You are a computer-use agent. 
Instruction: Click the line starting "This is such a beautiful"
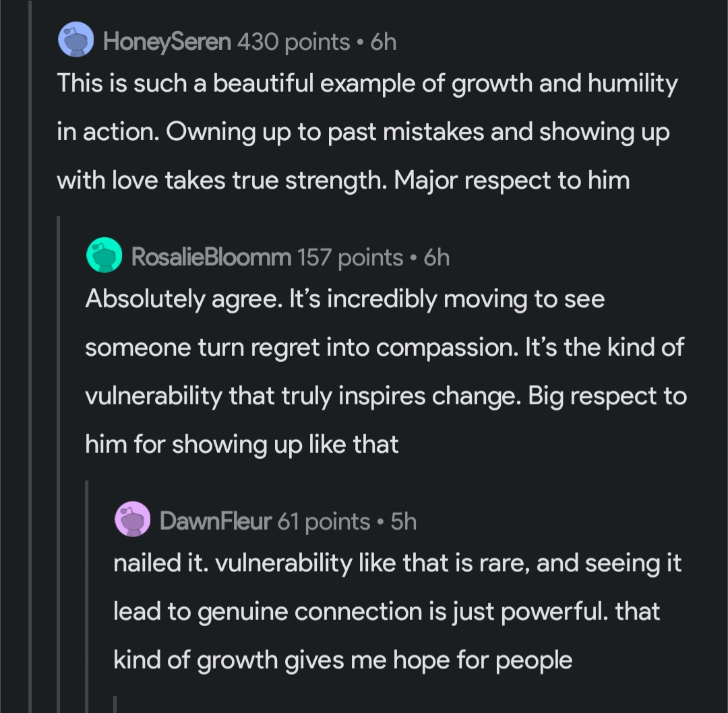[367, 84]
